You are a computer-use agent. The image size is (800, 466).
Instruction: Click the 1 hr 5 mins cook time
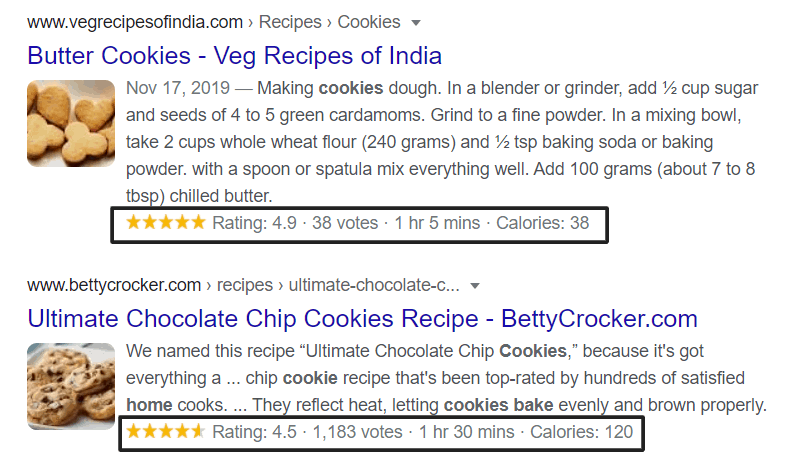point(438,223)
